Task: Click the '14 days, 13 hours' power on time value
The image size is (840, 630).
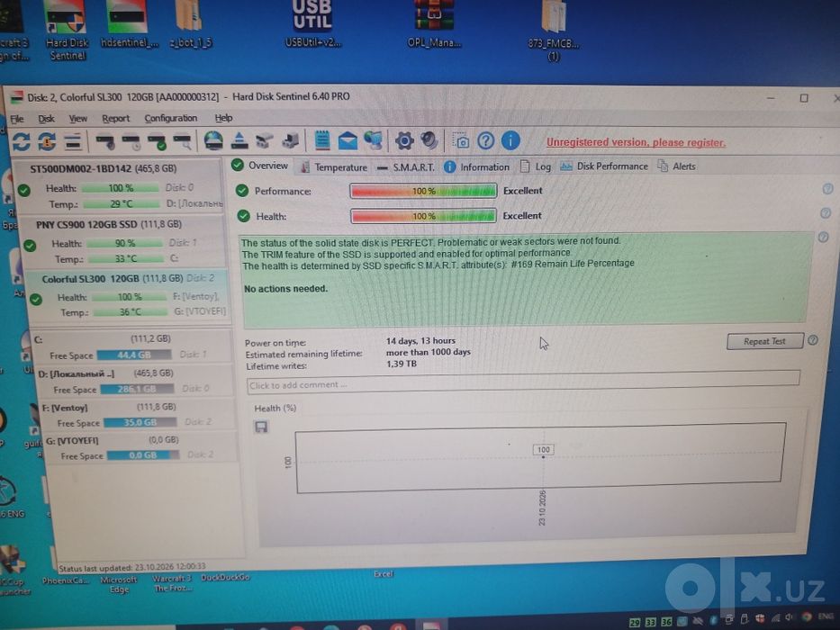Action: pyautogui.click(x=420, y=341)
